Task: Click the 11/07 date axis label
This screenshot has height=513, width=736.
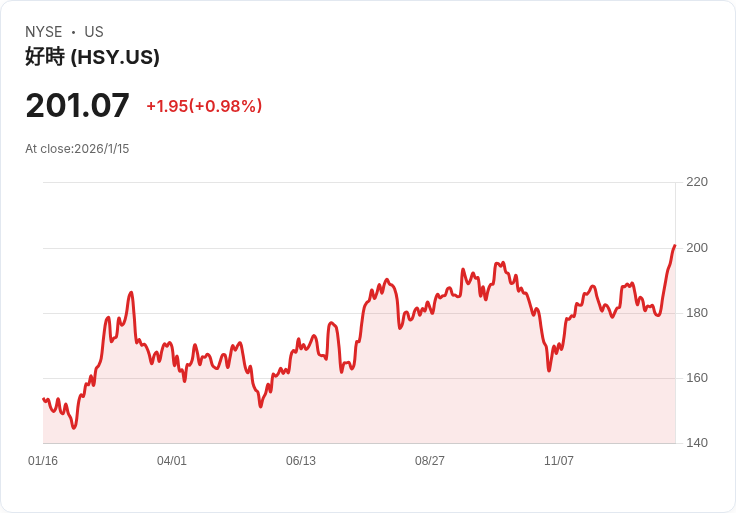Action: 559,461
